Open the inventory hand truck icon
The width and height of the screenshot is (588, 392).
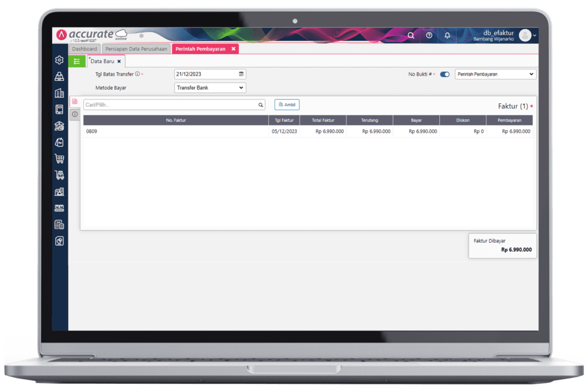click(59, 175)
